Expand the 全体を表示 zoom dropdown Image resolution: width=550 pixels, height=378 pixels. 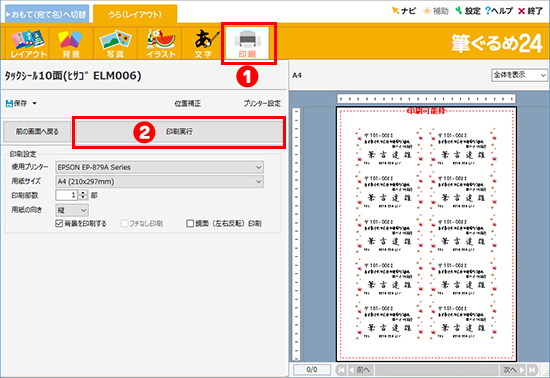pyautogui.click(x=519, y=75)
